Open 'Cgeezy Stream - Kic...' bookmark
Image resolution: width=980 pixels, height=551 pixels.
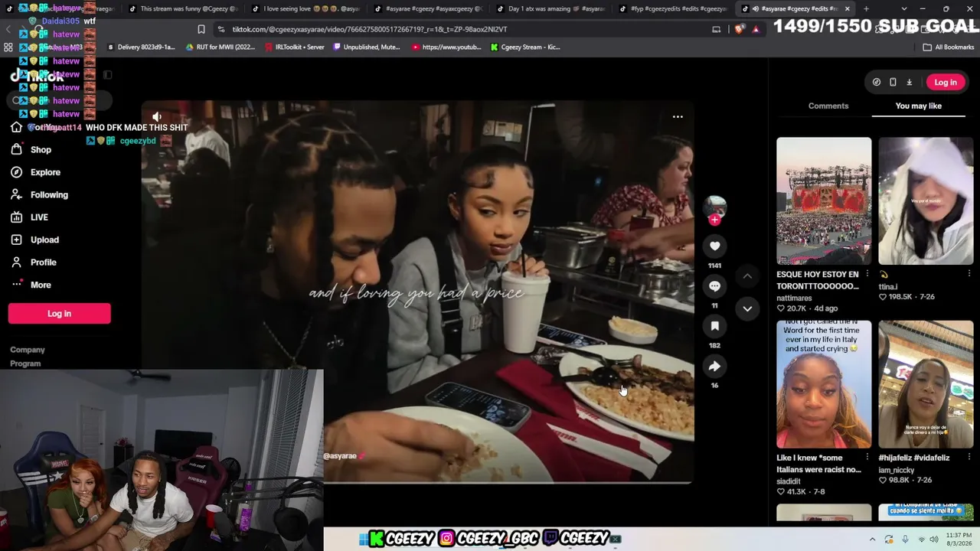coord(525,47)
